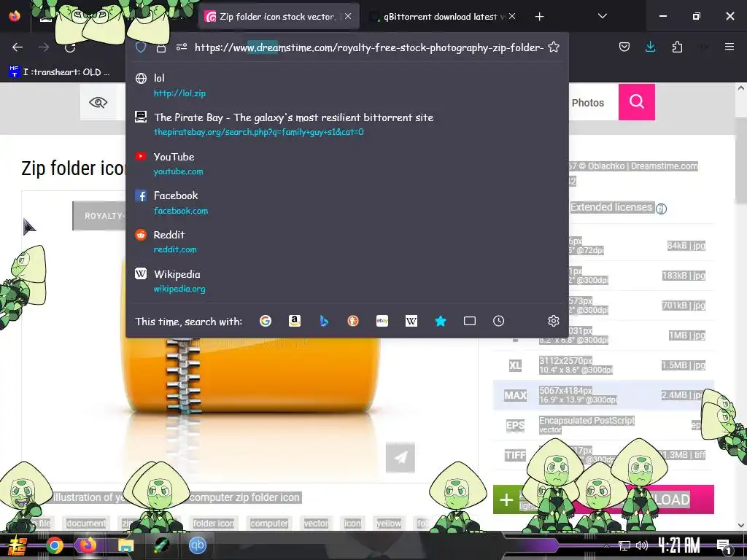Click the paper plane share icon
The width and height of the screenshot is (747, 560).
400,457
